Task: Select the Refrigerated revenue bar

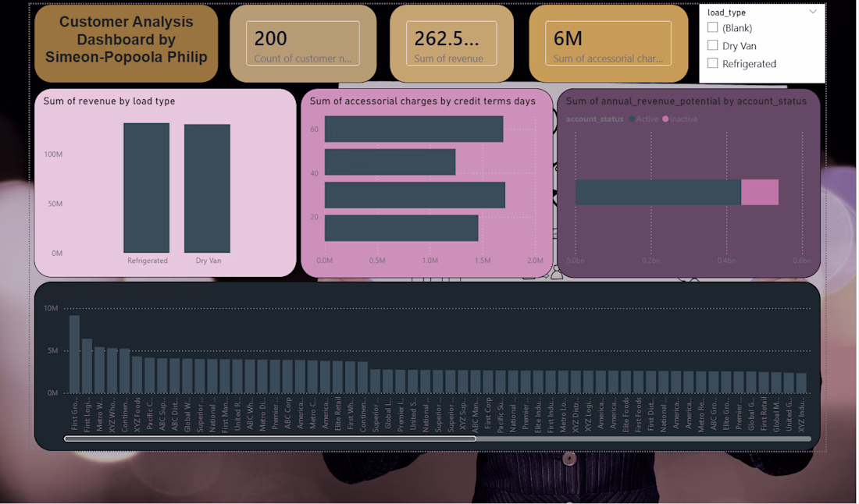Action: coord(146,188)
